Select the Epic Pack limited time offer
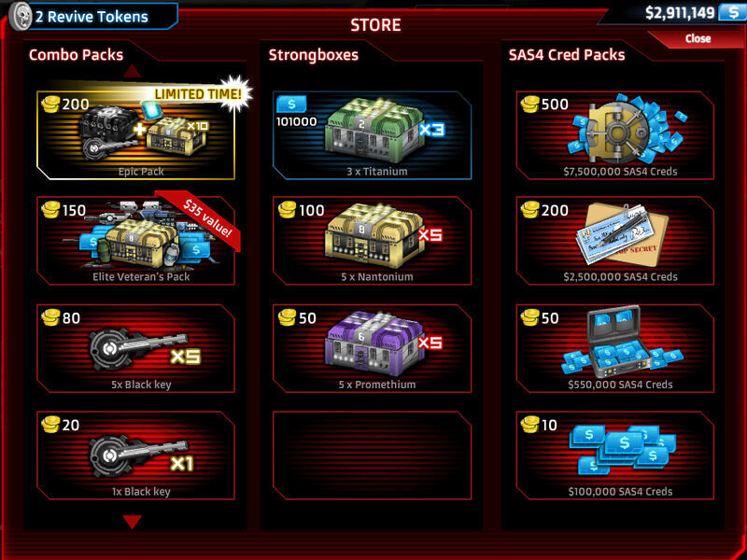 135,135
